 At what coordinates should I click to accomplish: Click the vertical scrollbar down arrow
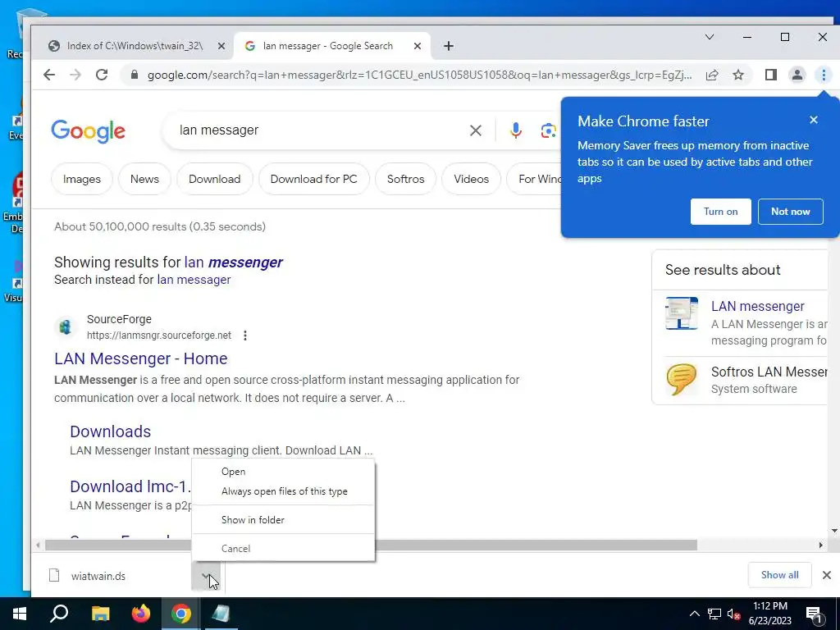tap(834, 531)
